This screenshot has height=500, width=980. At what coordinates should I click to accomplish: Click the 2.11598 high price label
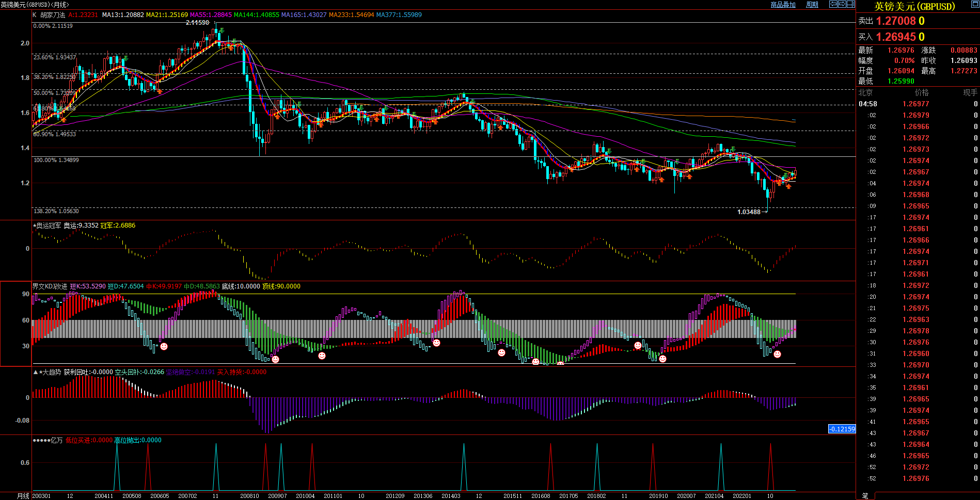[197, 23]
